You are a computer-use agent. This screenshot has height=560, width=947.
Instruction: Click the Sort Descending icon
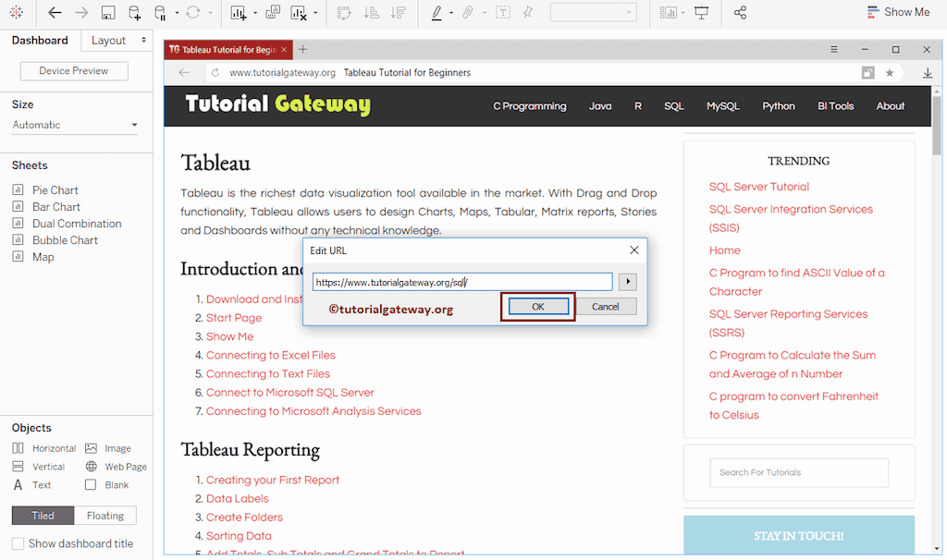398,13
